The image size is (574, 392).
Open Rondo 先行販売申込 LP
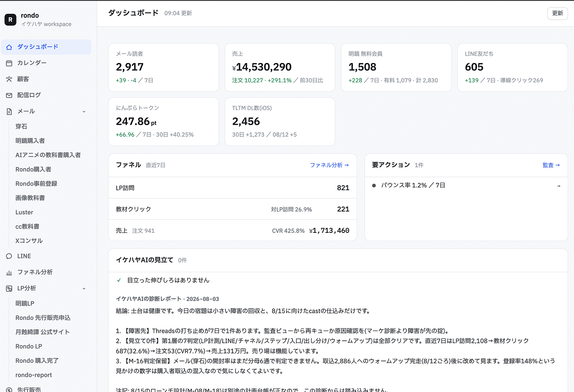pyautogui.click(x=43, y=318)
